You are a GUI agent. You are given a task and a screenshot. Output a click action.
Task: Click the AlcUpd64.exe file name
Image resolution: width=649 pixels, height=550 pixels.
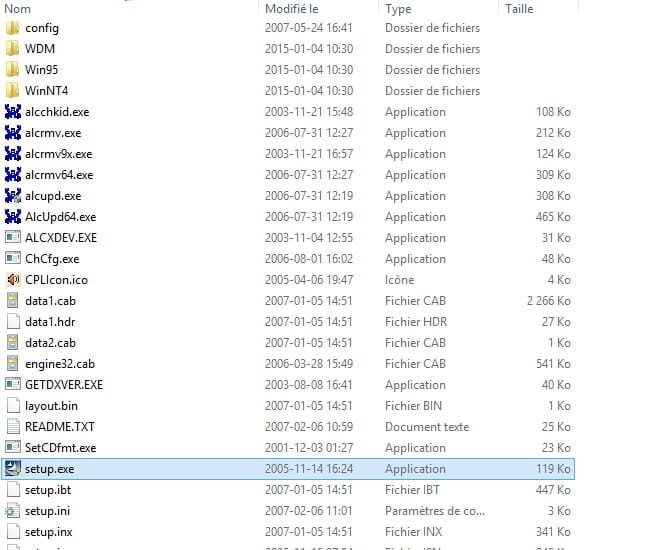[x=60, y=217]
